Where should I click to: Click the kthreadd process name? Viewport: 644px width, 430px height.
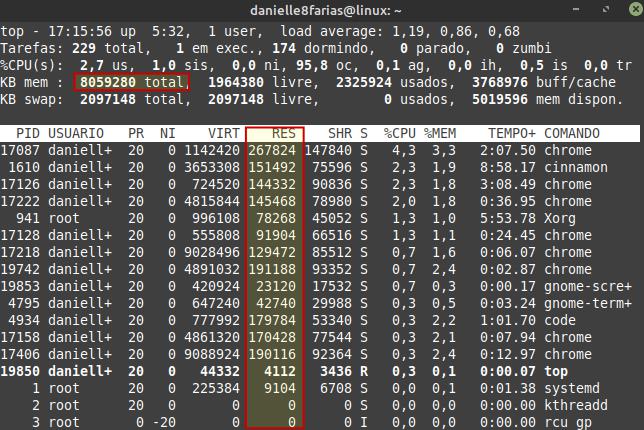click(576, 406)
